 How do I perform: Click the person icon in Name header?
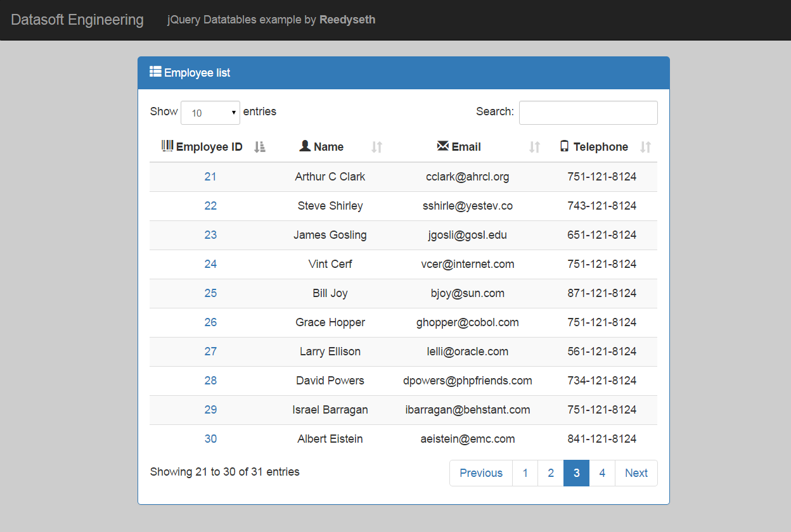(305, 146)
